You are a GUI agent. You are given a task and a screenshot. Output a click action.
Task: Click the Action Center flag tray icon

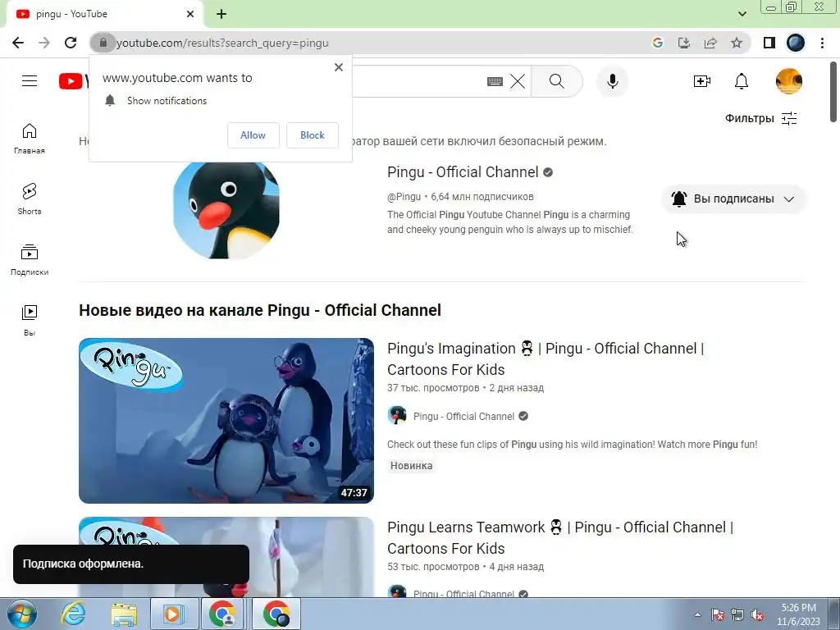tap(717, 615)
